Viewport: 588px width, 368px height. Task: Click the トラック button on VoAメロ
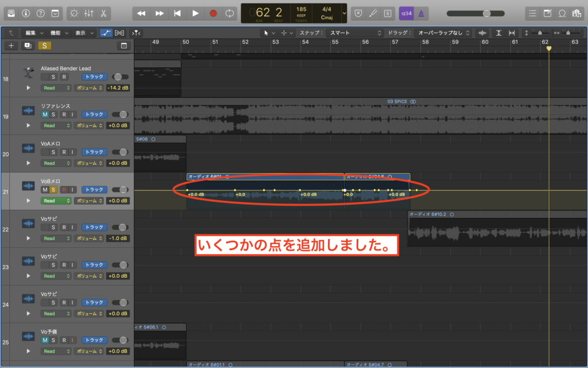pyautogui.click(x=94, y=152)
